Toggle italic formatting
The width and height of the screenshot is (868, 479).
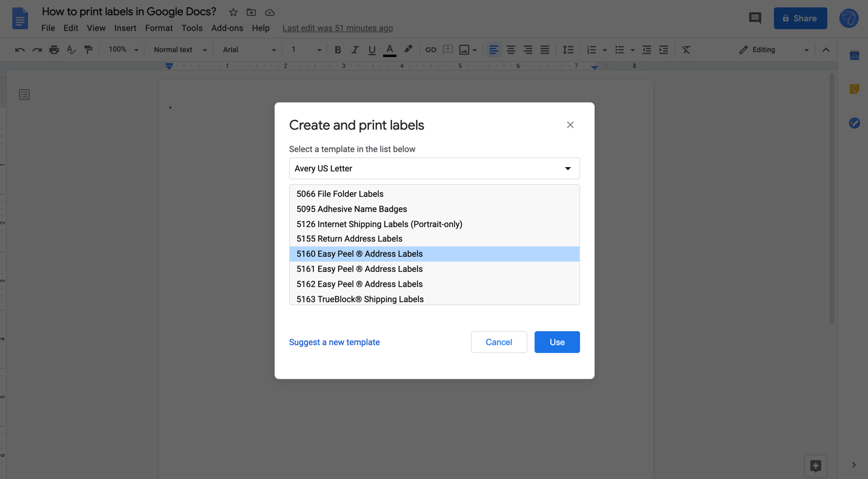point(355,50)
